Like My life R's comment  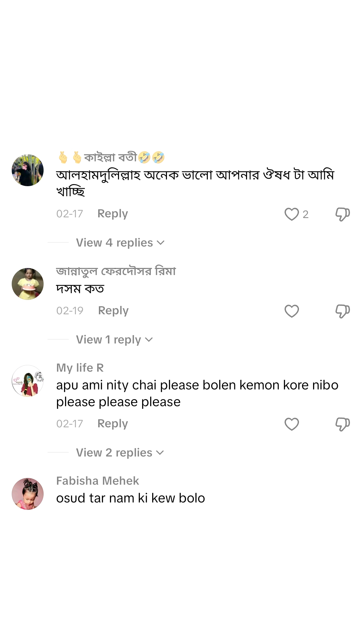292,424
